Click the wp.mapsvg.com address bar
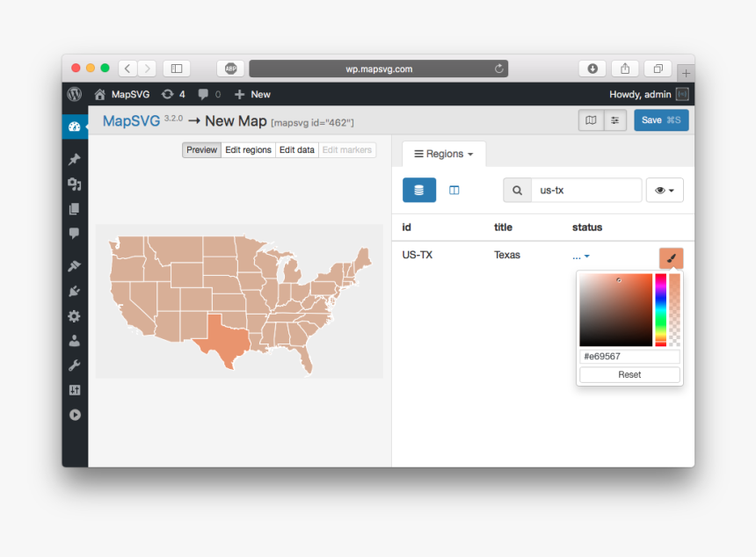756x557 pixels. coord(379,69)
